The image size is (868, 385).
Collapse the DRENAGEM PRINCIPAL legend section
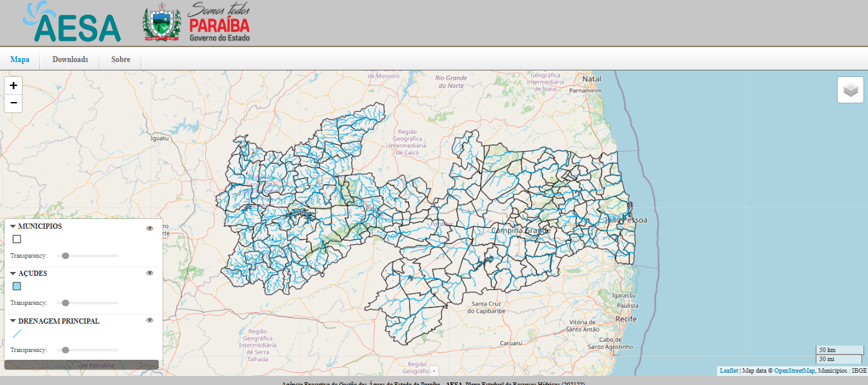pos(13,321)
